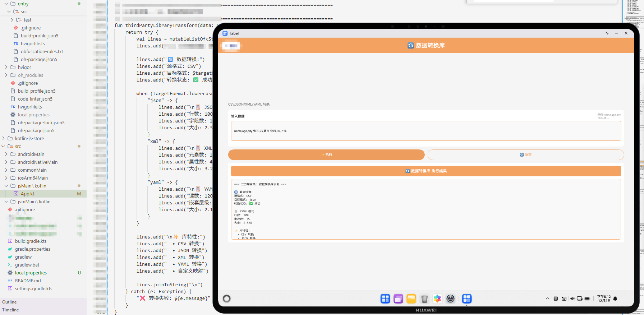Click the running label app icon in dock

467,298
